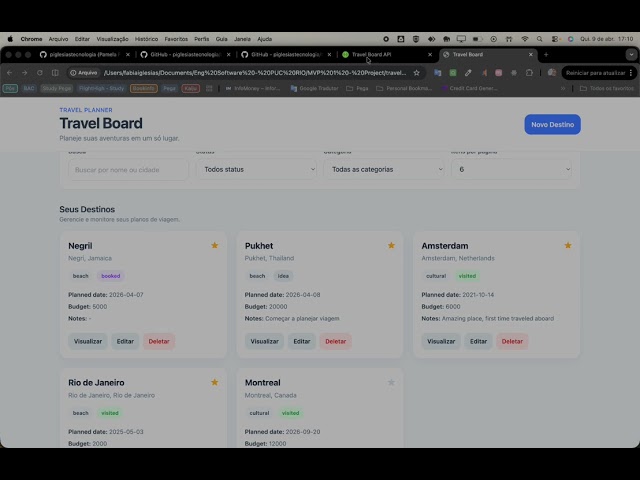Image resolution: width=640 pixels, height=480 pixels.
Task: Open the Histórico menu
Action: (x=146, y=39)
